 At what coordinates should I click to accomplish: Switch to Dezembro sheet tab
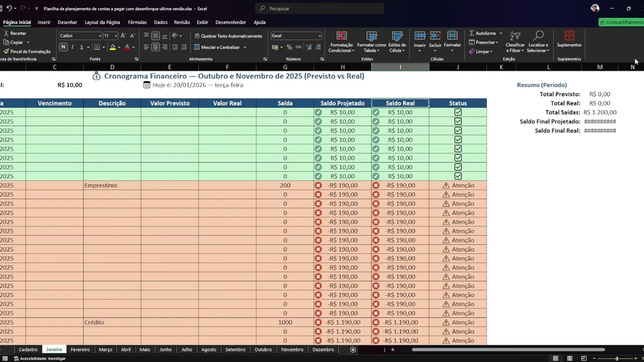pyautogui.click(x=323, y=349)
